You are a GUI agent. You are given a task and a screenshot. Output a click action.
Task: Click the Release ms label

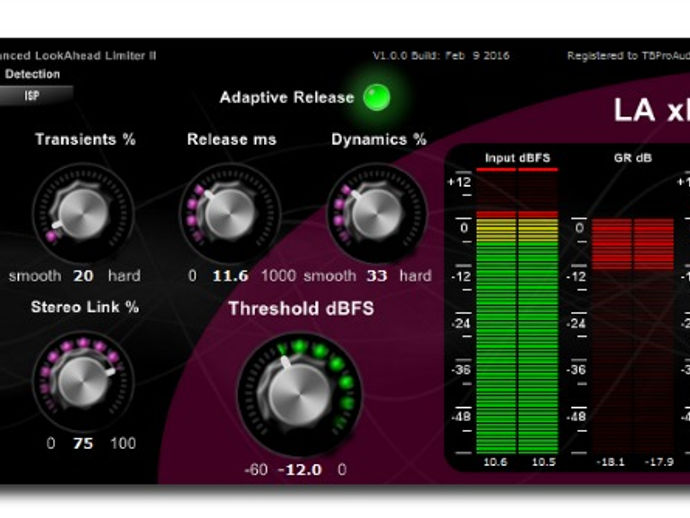[231, 139]
